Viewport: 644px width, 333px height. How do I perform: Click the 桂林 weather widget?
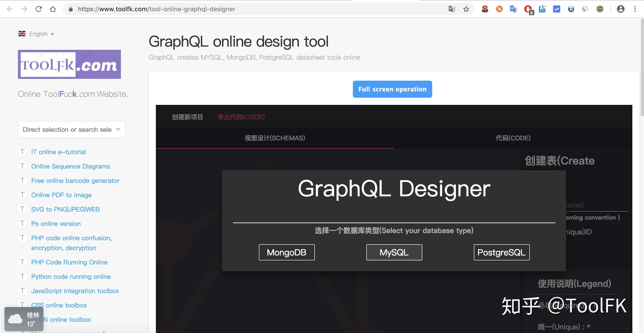click(24, 319)
